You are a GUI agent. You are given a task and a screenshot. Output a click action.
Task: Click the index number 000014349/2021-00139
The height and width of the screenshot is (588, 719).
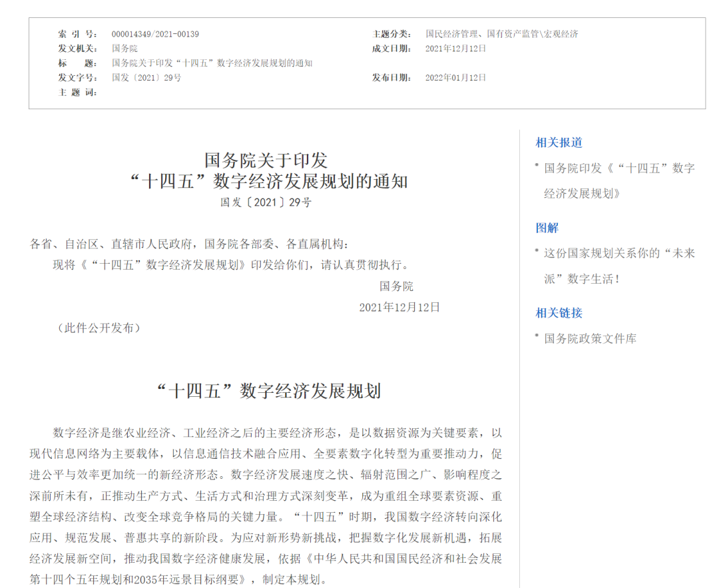pos(155,34)
